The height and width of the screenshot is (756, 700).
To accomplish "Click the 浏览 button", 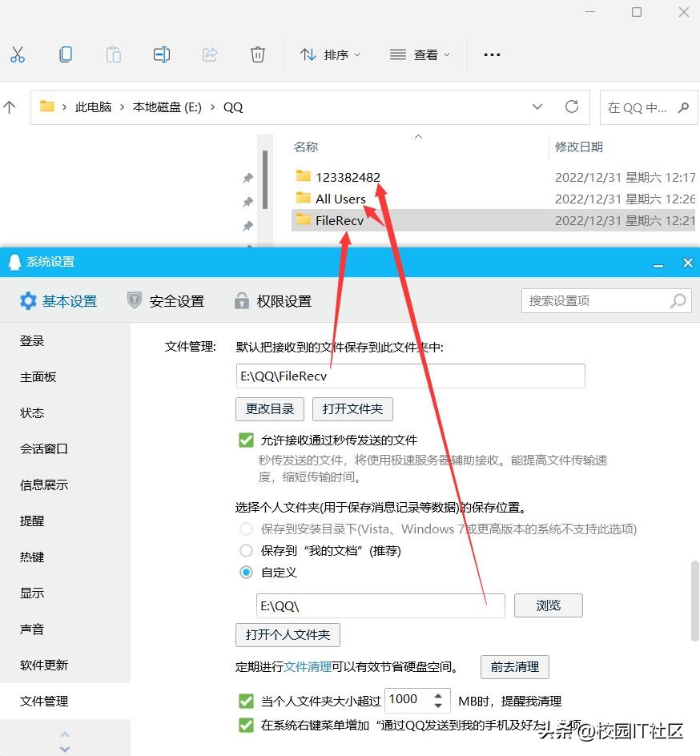I will [x=548, y=605].
